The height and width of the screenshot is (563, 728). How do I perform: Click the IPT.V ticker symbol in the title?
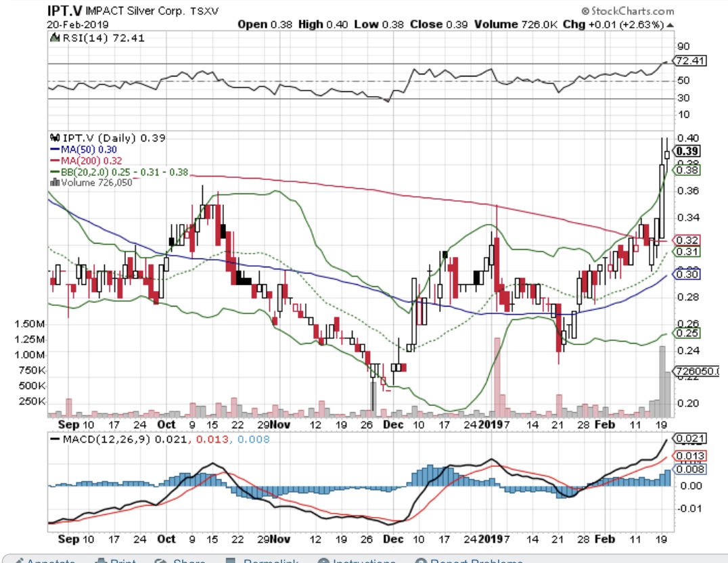[65, 10]
